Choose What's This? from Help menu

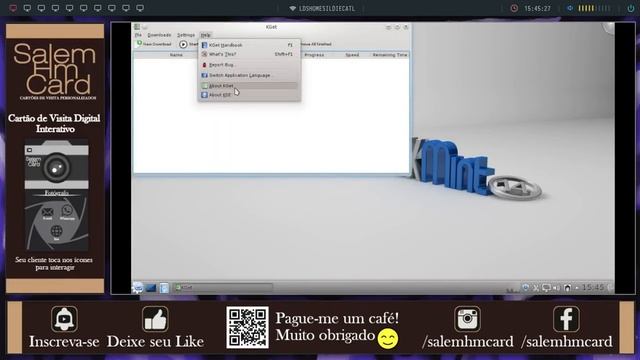click(x=249, y=54)
